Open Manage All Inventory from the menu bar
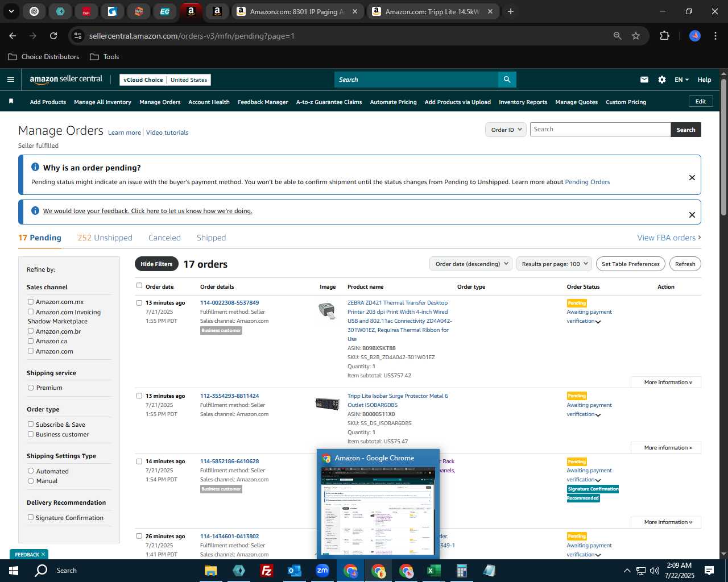This screenshot has width=728, height=582. (102, 102)
